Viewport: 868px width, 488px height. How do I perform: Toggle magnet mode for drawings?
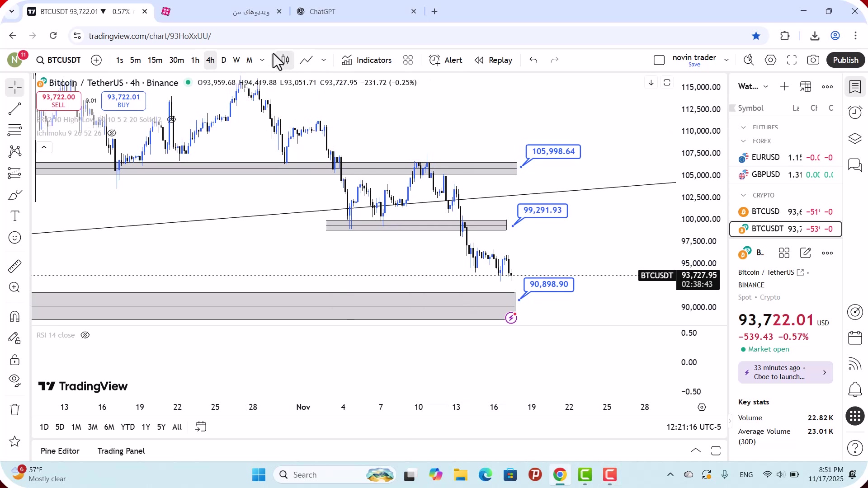click(15, 316)
